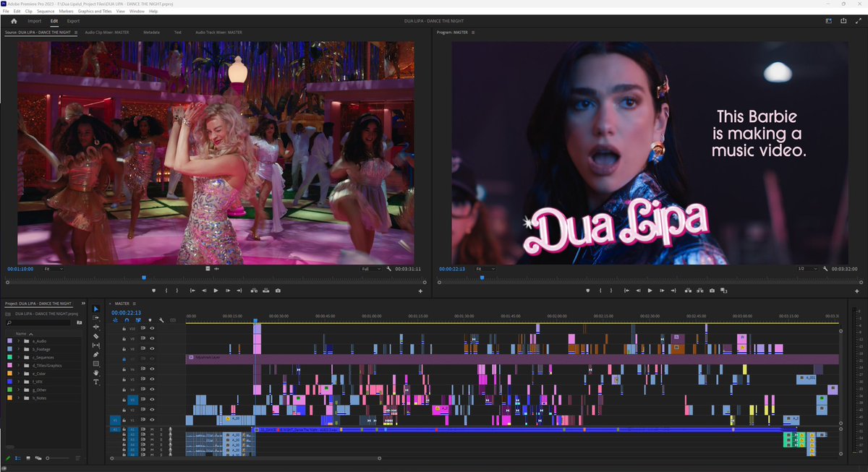This screenshot has height=472, width=868.
Task: Mute the A1 audio track
Action: click(x=152, y=429)
